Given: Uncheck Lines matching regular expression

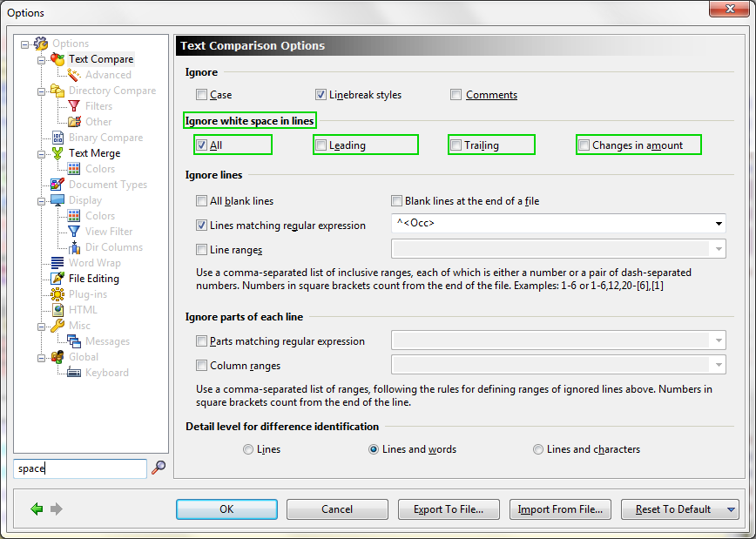Looking at the screenshot, I should click(201, 225).
